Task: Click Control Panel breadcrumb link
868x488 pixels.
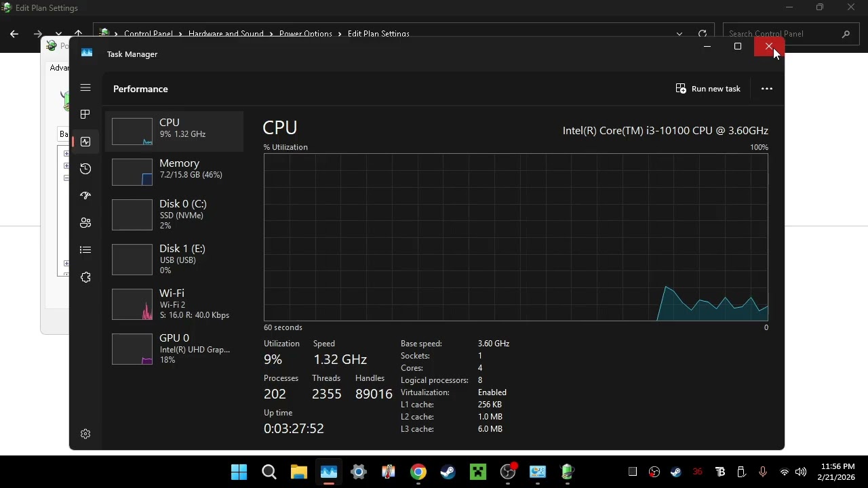Action: [149, 34]
